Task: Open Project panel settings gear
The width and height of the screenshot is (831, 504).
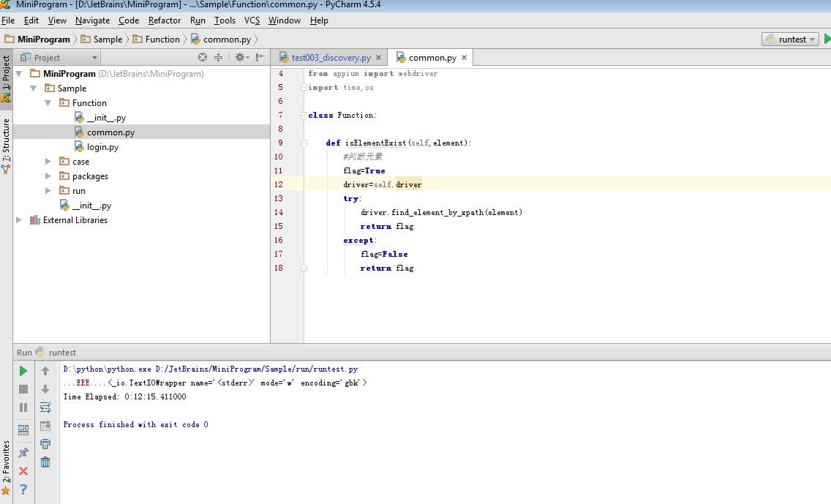Action: [241, 57]
